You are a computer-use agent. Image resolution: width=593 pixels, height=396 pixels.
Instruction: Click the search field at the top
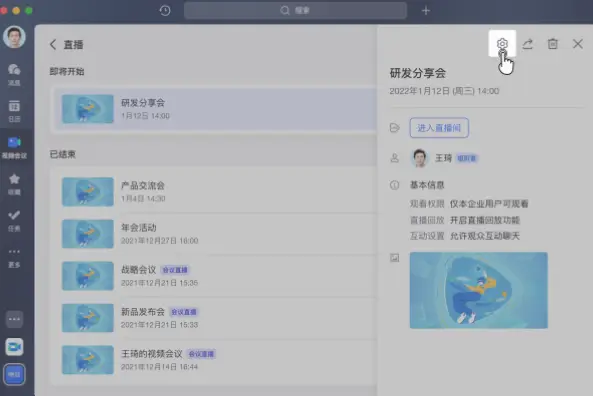(x=295, y=10)
